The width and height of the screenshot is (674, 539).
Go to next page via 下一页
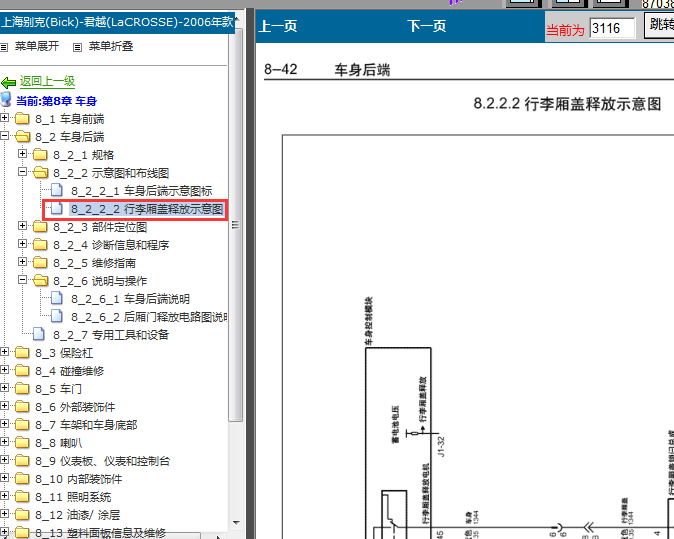click(x=427, y=27)
